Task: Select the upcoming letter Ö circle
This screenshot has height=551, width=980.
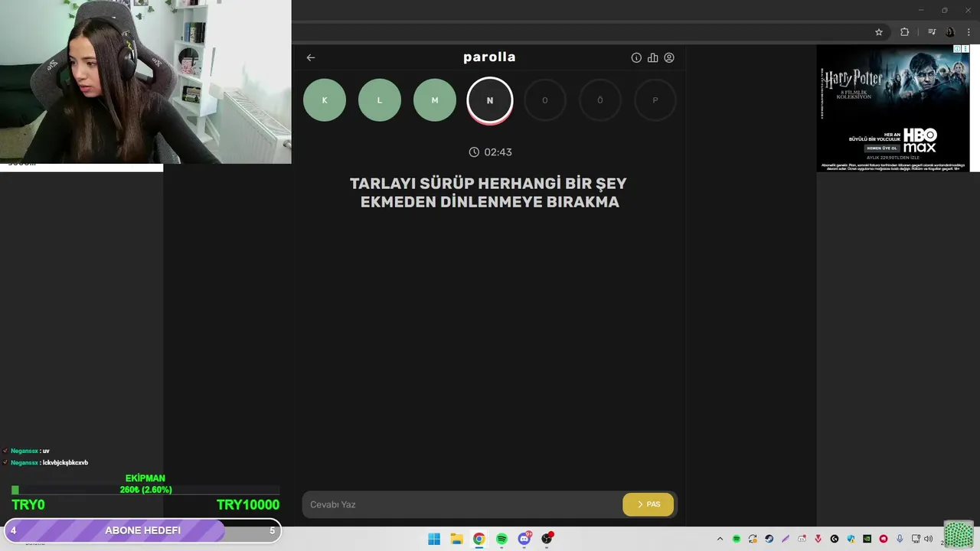Action: [x=600, y=100]
